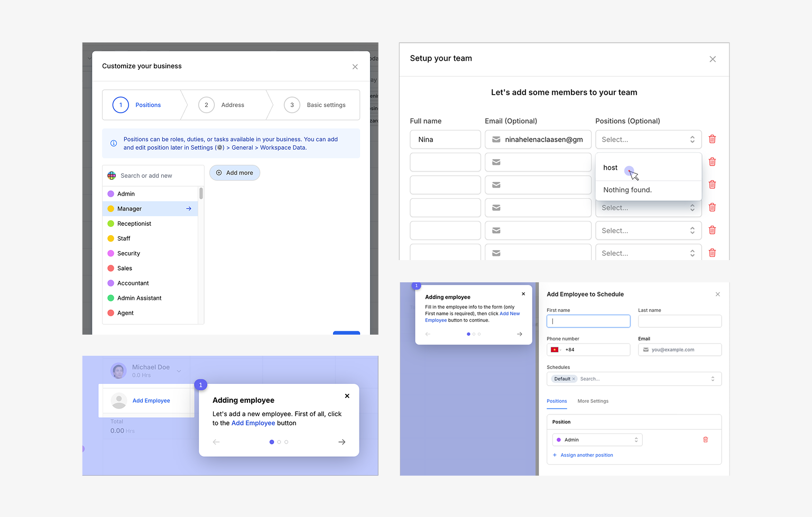The height and width of the screenshot is (517, 812).
Task: Expand the chevron next to Michael Doe
Action: click(179, 371)
